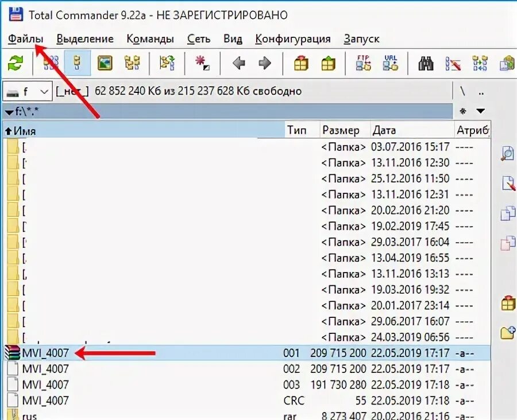The width and height of the screenshot is (517, 420).
Task: Click vertical bar view-file magnifier icon
Action: click(508, 153)
